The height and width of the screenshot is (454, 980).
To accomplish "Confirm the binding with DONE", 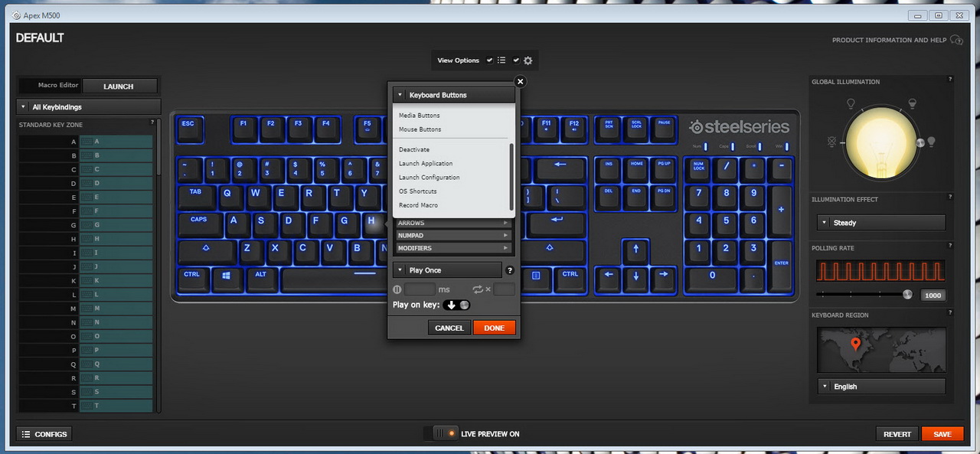I will click(x=495, y=328).
